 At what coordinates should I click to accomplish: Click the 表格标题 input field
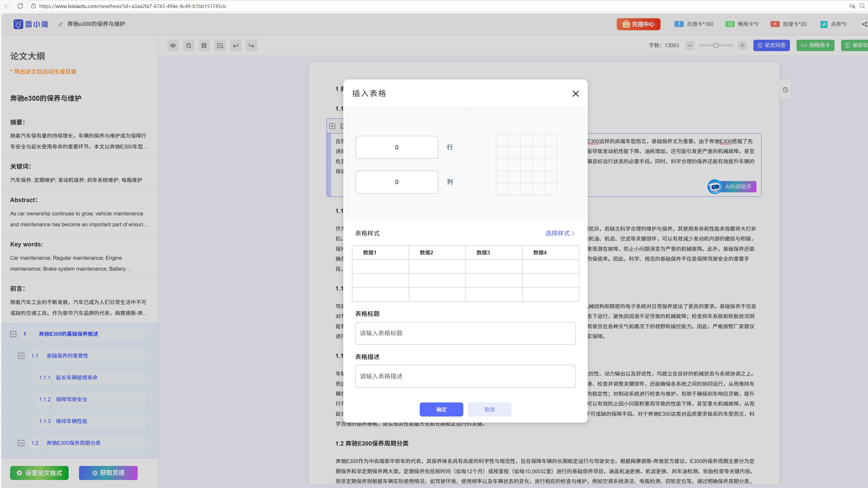[465, 333]
